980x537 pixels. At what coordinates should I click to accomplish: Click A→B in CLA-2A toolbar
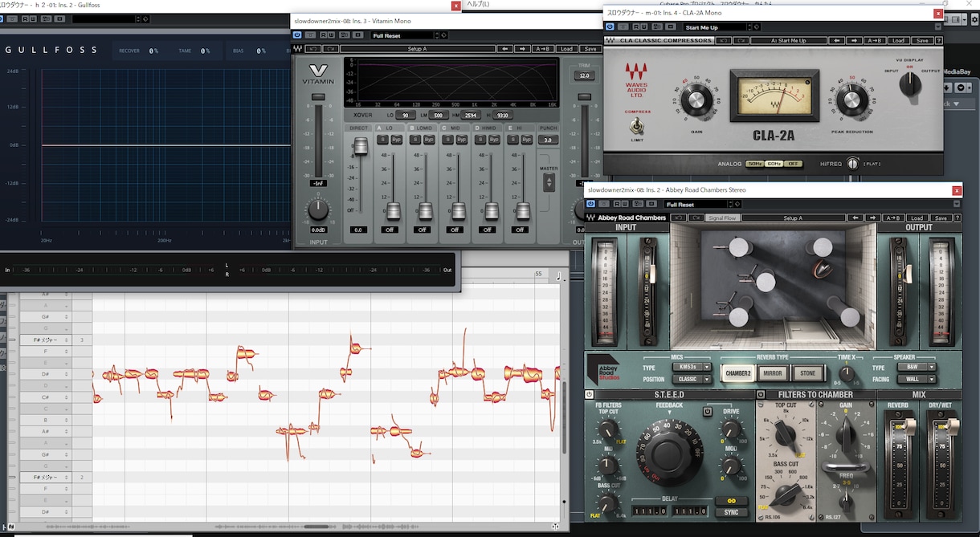pos(876,40)
